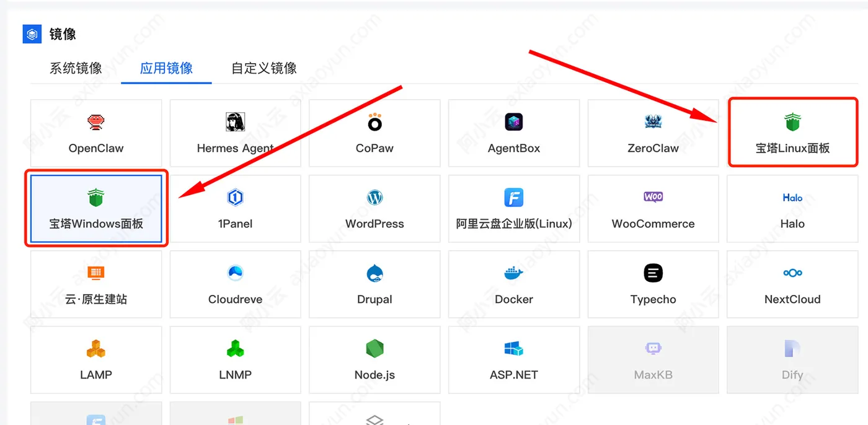Screen dimensions: 868x425
Task: Click the 1Panel label text
Action: click(235, 224)
